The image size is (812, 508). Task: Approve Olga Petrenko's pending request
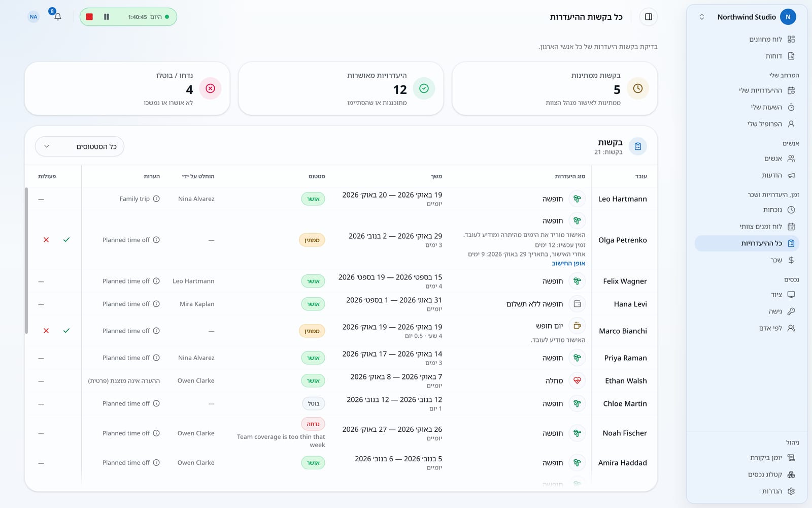[x=66, y=240]
